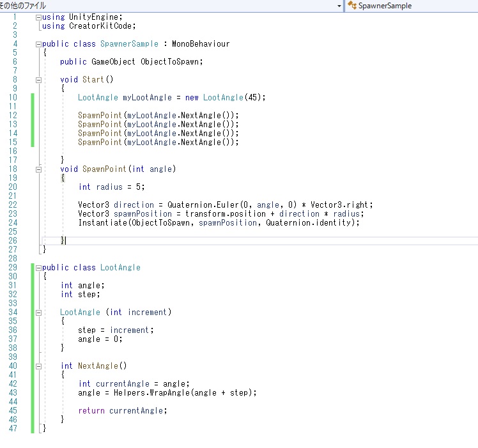Click 'int angle;' field on line 31

82,286
